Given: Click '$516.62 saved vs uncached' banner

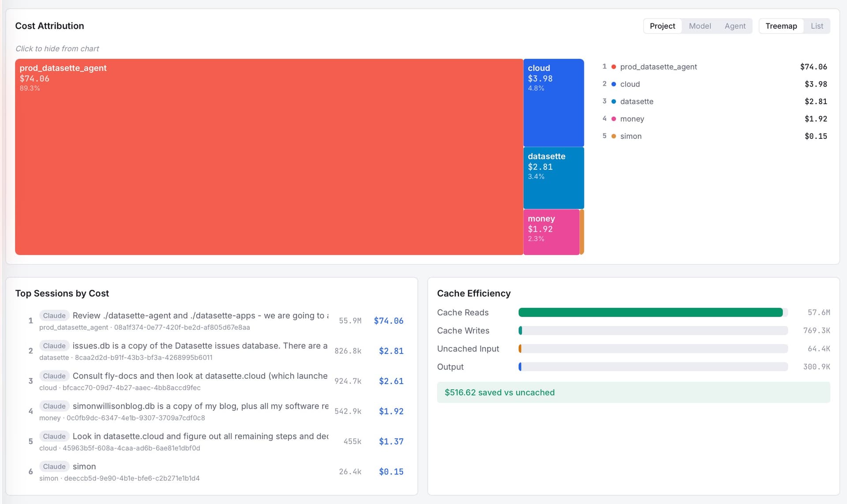Looking at the screenshot, I should click(633, 392).
